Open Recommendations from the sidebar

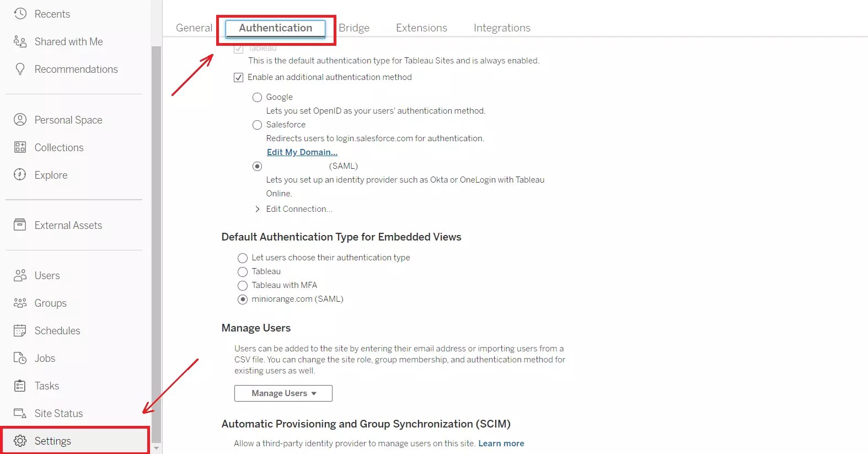coord(20,69)
